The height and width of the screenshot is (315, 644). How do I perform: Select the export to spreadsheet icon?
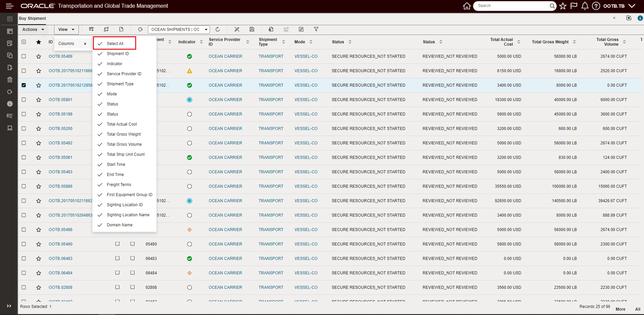tap(271, 30)
